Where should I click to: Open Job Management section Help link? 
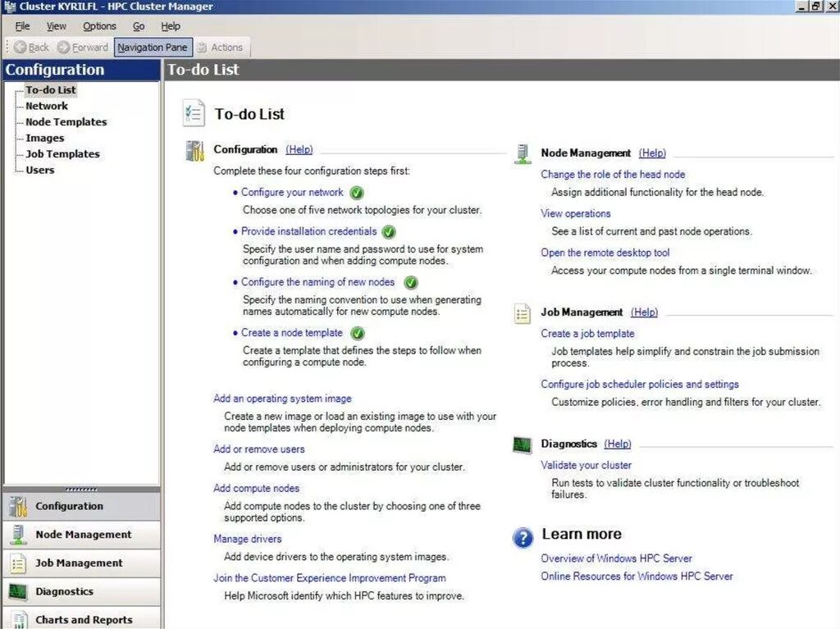click(644, 312)
